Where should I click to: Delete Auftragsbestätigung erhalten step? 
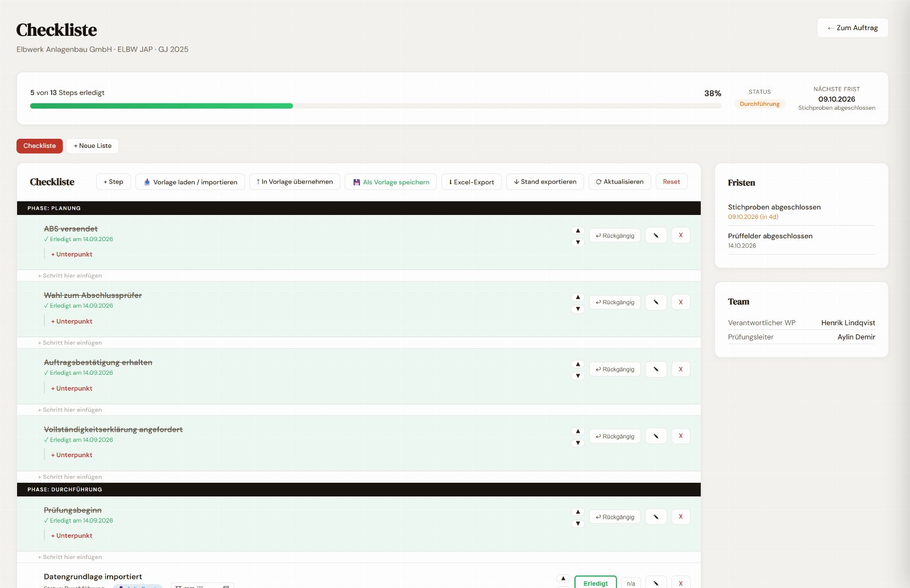[x=681, y=369]
